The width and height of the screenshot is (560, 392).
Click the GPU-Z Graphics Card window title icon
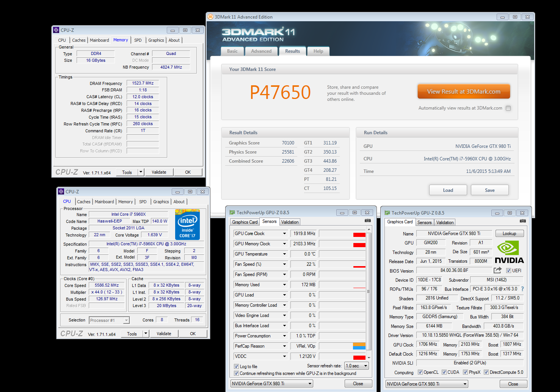coord(387,213)
